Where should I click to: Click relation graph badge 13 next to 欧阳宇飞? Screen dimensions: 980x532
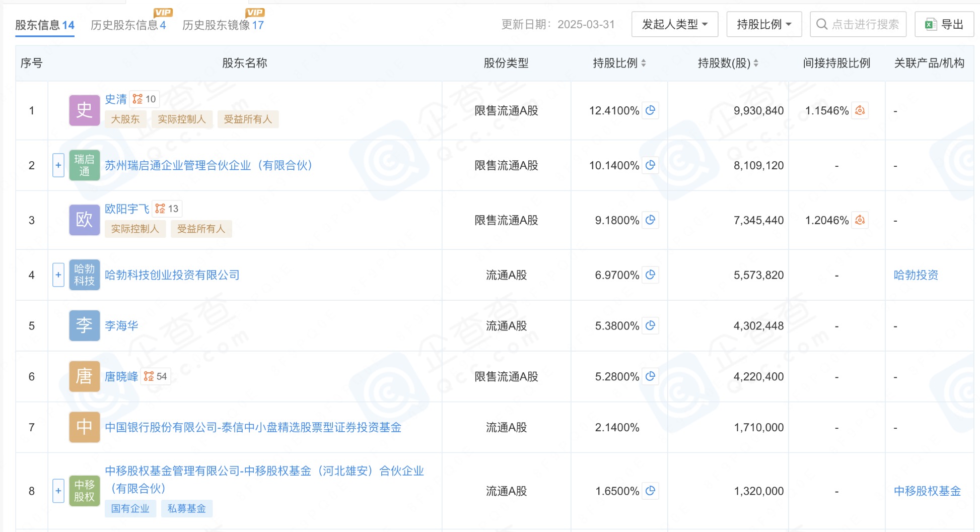click(167, 209)
